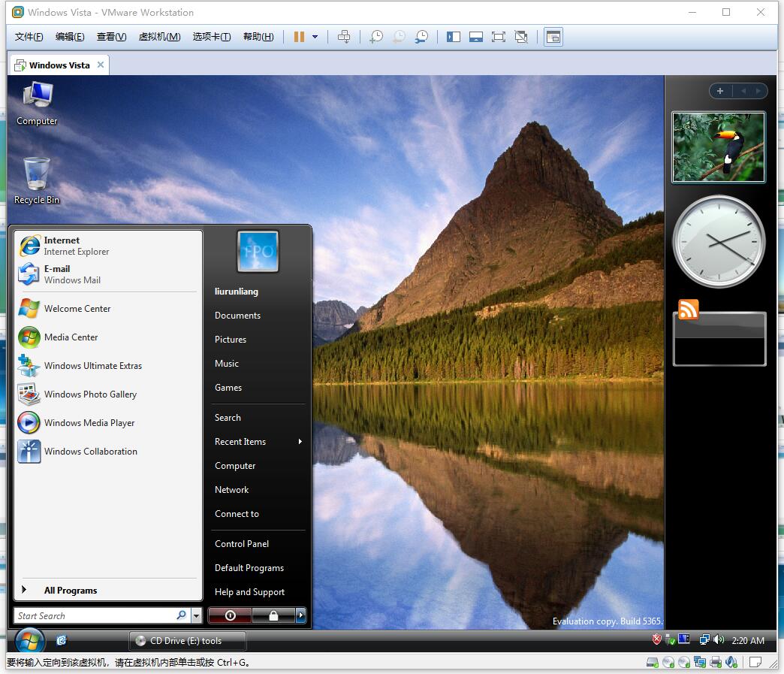Click the magnifier icon in Start Search

point(182,615)
